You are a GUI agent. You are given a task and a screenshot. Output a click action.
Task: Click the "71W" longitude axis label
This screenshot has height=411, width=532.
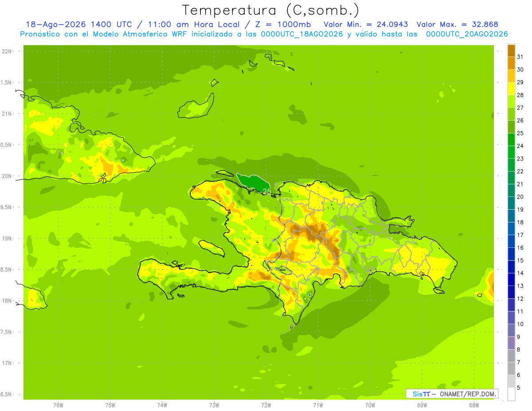click(318, 405)
